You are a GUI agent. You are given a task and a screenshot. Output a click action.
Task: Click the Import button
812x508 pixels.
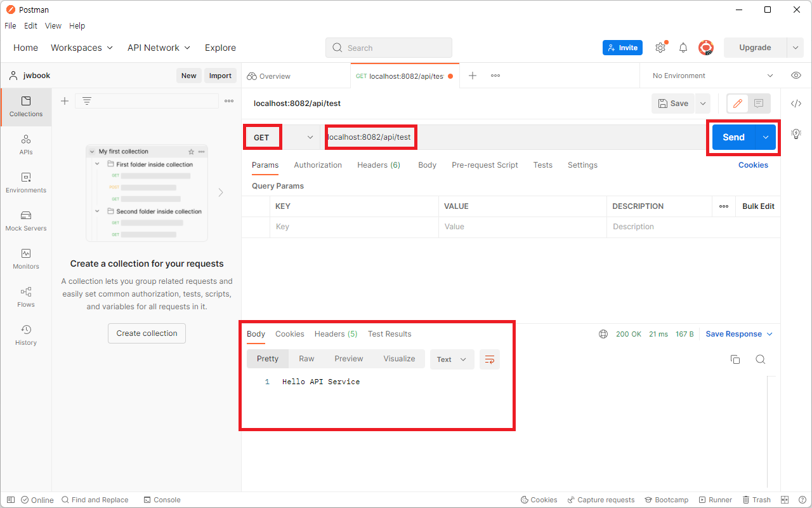[x=220, y=76]
